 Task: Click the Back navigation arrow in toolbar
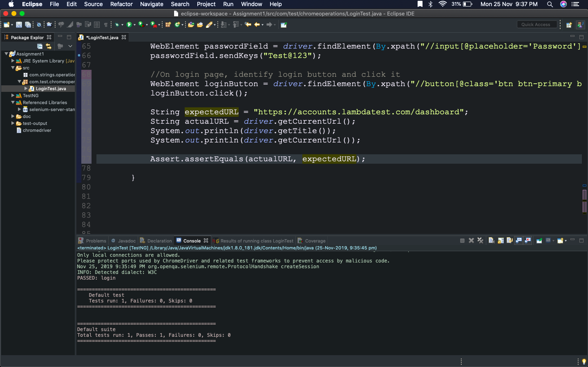pos(257,25)
